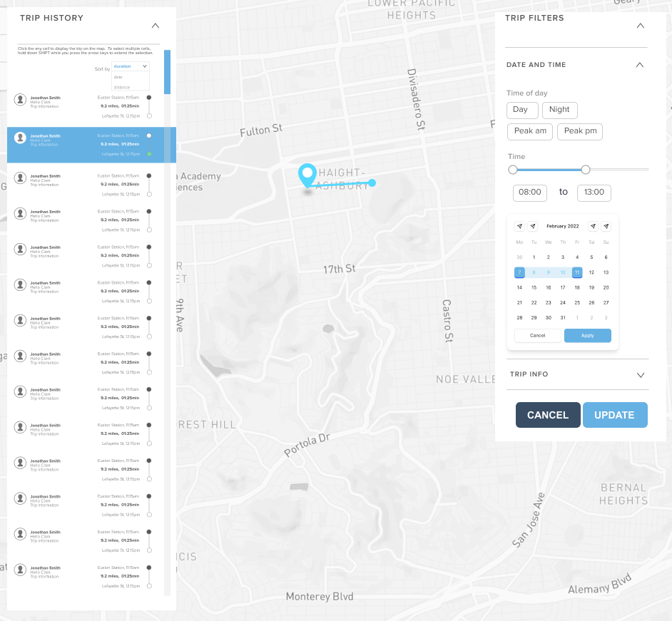Enable the Night time-of-day filter

(559, 110)
